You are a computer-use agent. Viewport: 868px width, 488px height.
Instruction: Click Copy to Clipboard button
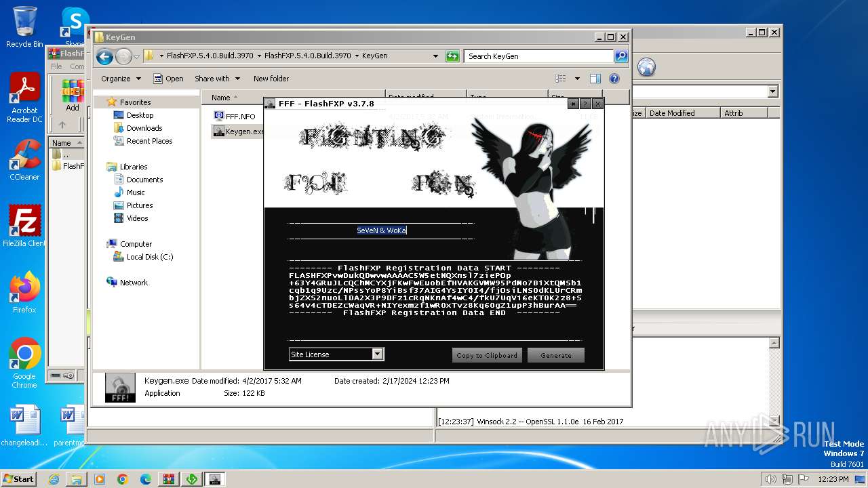pyautogui.click(x=487, y=355)
